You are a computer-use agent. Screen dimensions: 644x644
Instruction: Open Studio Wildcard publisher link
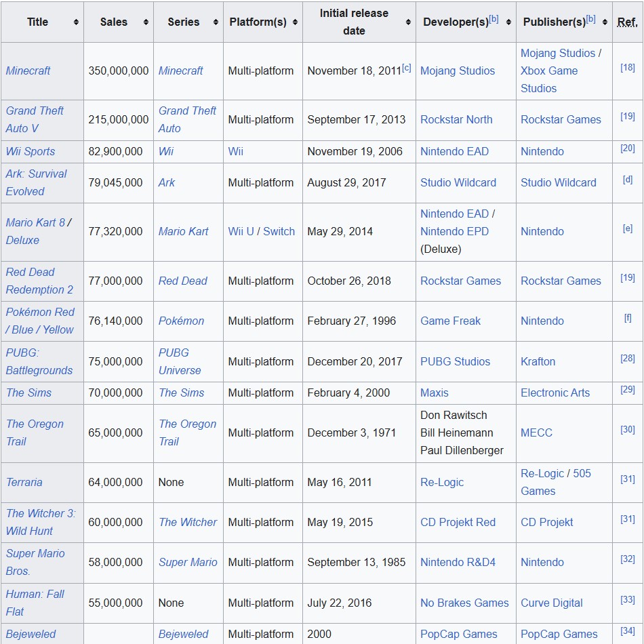tap(558, 182)
